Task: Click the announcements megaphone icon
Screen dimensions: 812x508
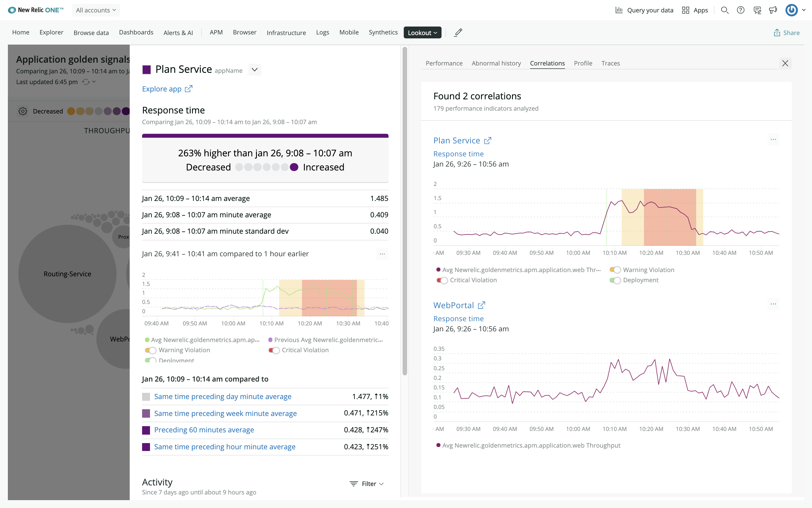Action: pos(773,10)
